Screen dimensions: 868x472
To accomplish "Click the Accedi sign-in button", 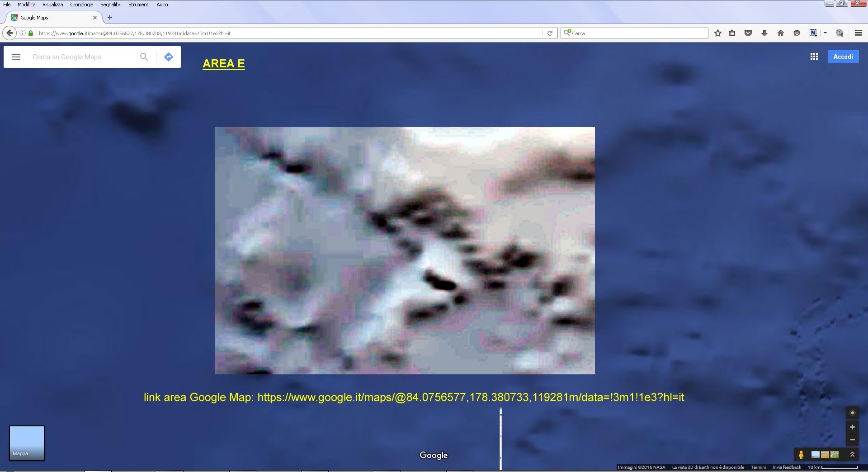I will (843, 57).
